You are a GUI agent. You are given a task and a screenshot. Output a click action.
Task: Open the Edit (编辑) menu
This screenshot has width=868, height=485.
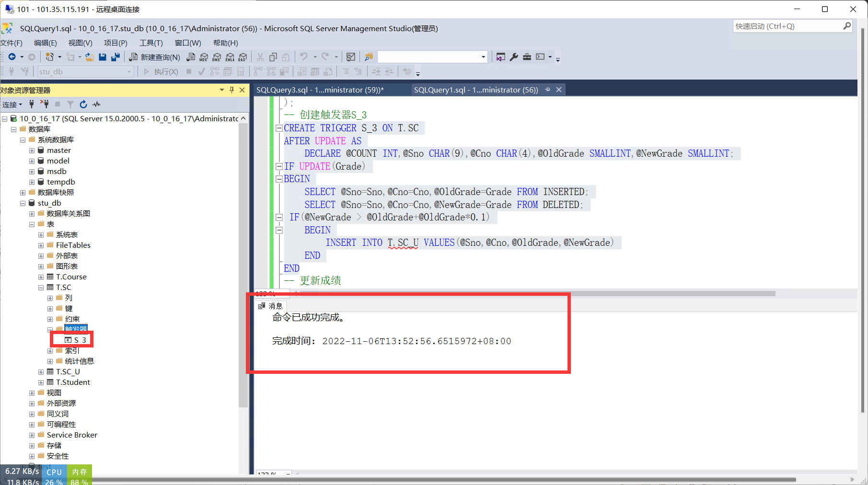coord(46,43)
